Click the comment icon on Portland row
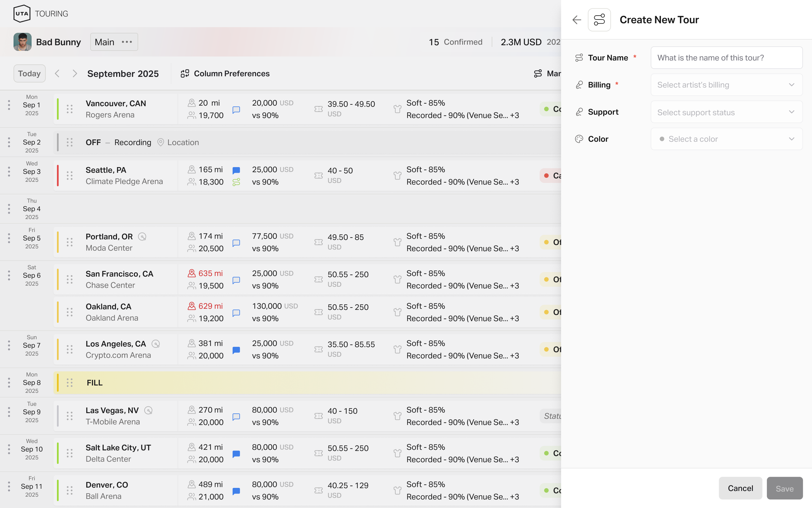Screen dimensions: 812x508 point(236,243)
